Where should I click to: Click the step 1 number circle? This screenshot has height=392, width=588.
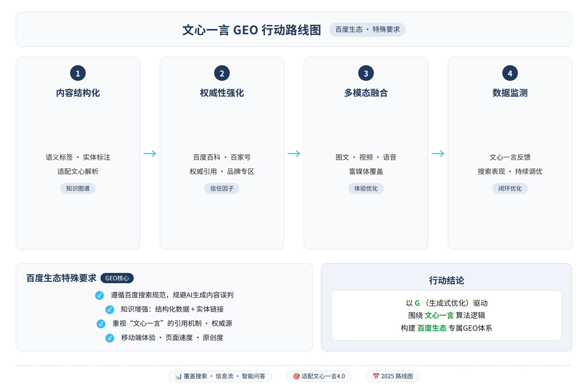coord(78,73)
